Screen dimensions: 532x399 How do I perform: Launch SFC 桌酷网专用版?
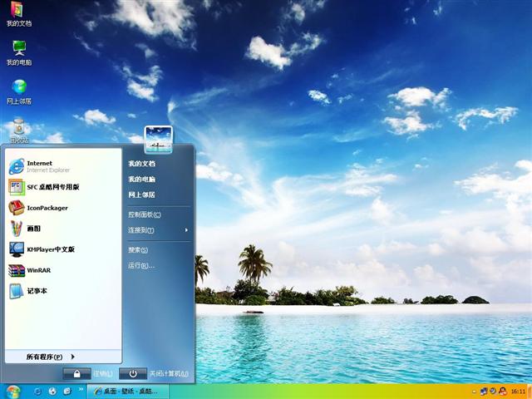pos(58,187)
